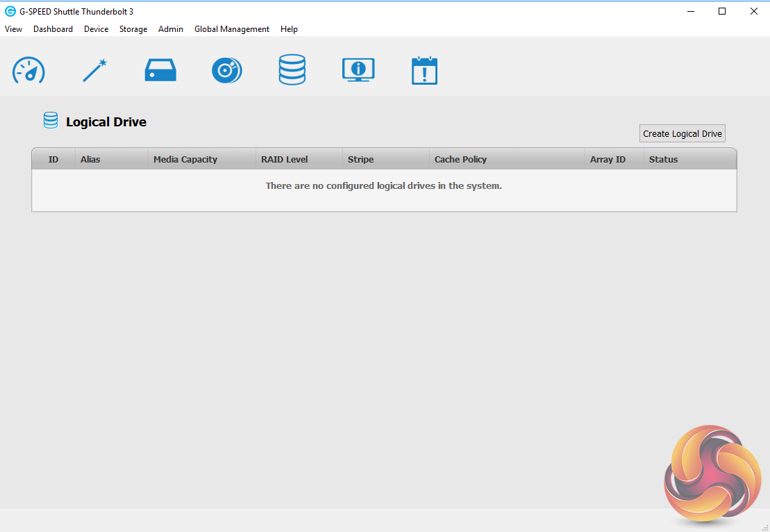This screenshot has height=532, width=770.
Task: Open the Dashboard gauge icon
Action: pos(28,70)
